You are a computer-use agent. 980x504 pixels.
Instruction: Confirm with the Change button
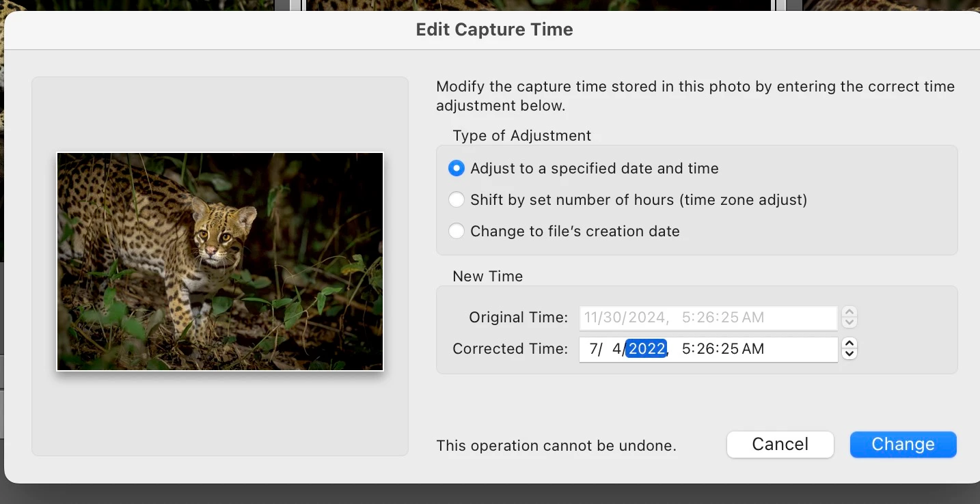pos(903,445)
